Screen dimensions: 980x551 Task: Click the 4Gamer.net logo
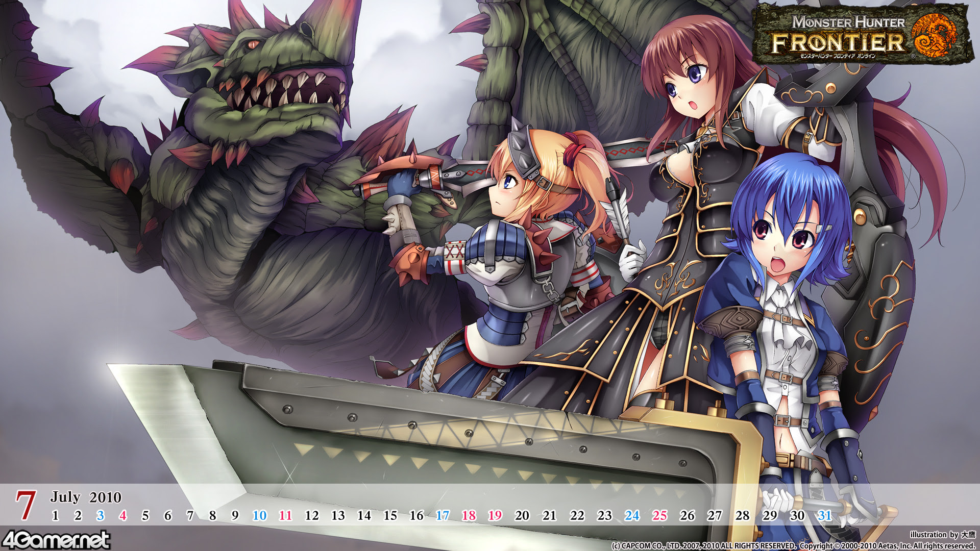(x=56, y=540)
